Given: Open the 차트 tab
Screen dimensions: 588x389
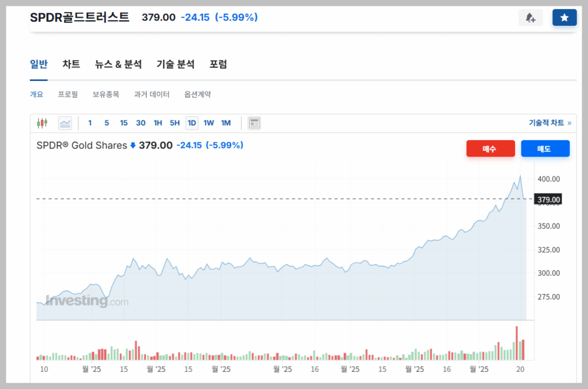Looking at the screenshot, I should pos(71,64).
